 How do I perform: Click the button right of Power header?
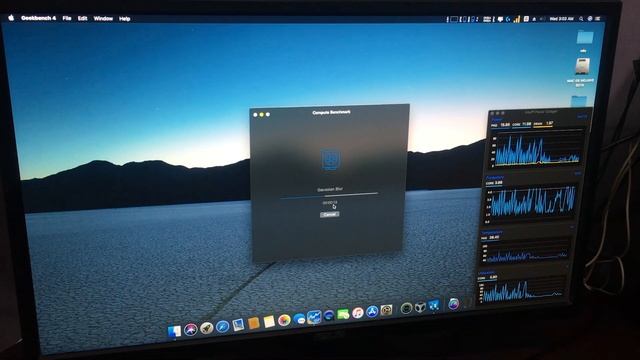click(582, 117)
